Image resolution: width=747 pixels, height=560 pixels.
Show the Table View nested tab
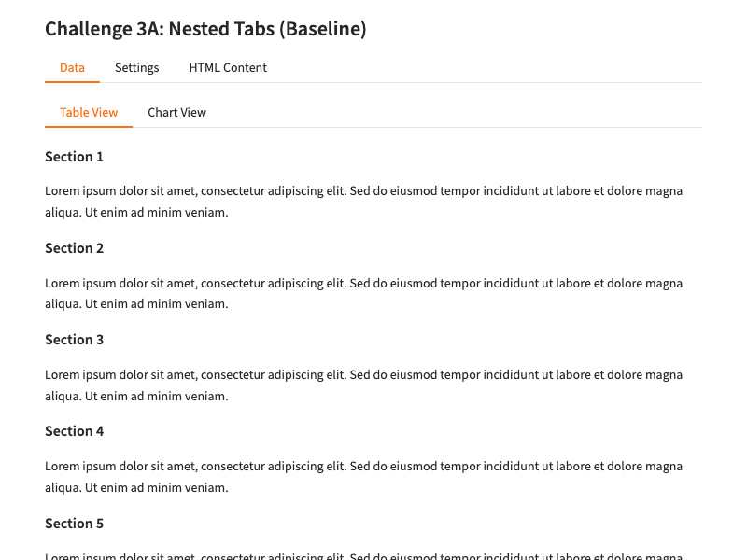click(x=89, y=113)
